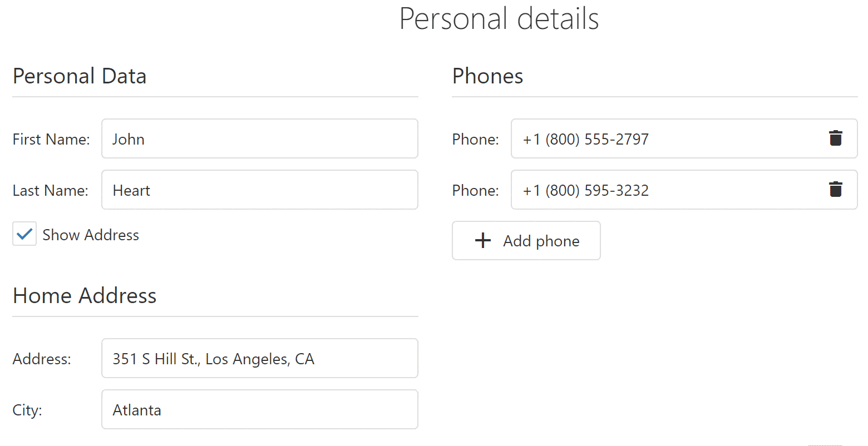Select the Personal Data section heading

80,76
